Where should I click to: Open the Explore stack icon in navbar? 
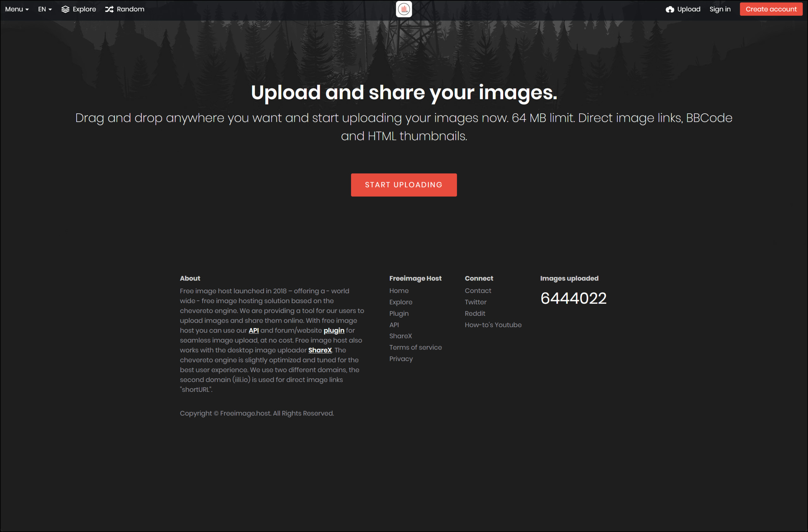click(66, 9)
